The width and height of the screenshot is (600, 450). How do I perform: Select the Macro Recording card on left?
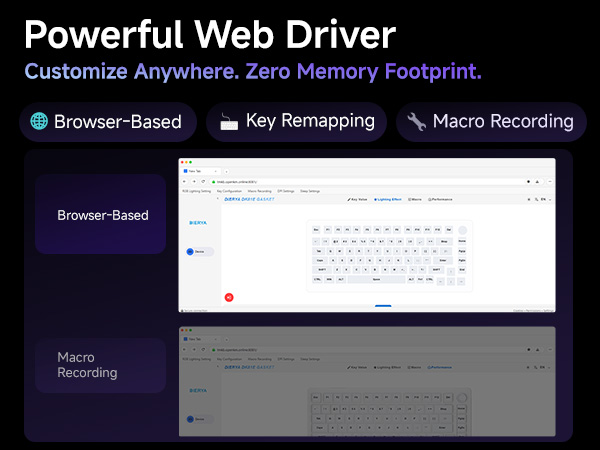click(100, 365)
